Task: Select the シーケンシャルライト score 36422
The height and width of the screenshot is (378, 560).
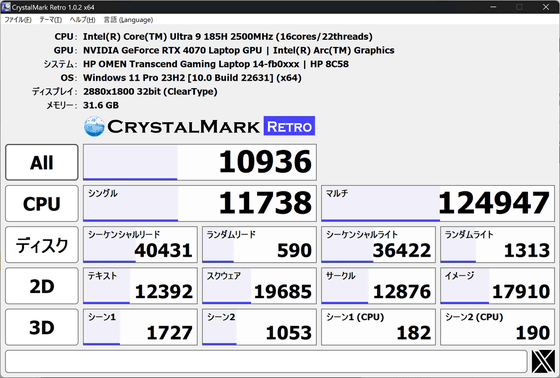Action: click(378, 245)
